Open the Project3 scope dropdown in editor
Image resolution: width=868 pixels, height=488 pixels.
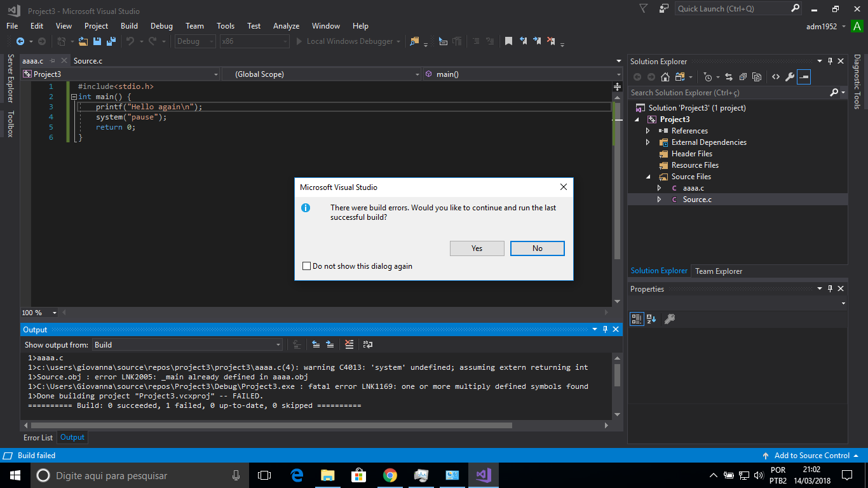[121, 74]
